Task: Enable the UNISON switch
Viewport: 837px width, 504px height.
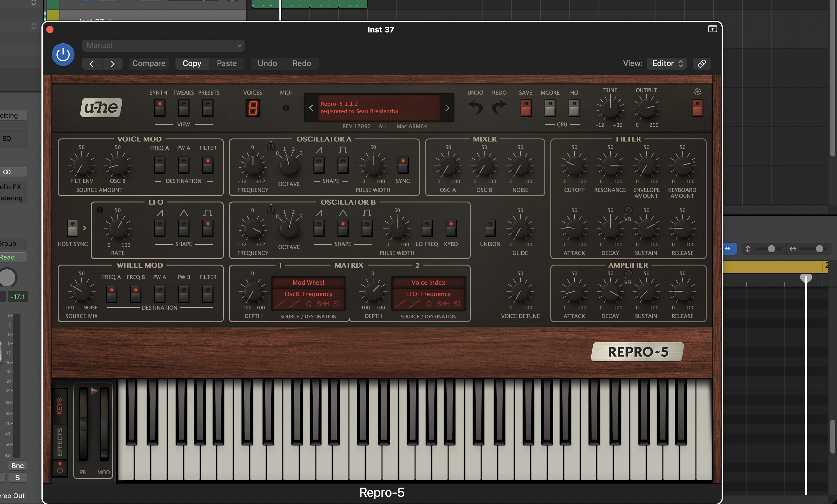Action: [490, 228]
